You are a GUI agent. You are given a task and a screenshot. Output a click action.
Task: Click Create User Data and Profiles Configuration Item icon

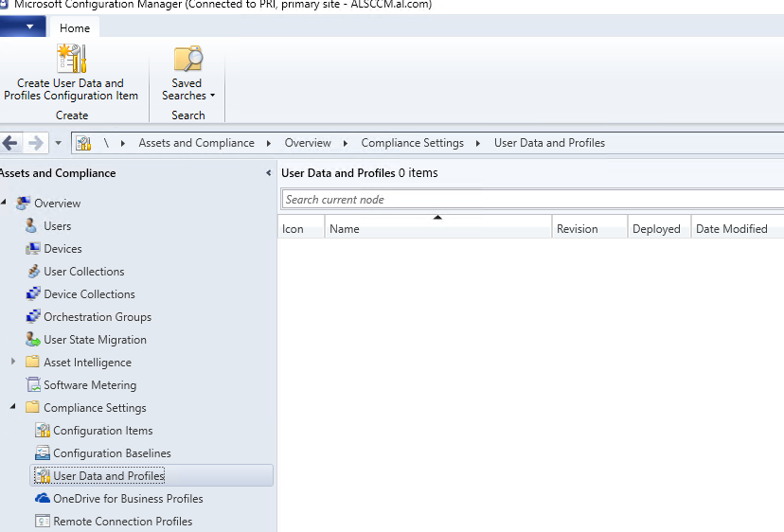(72, 59)
